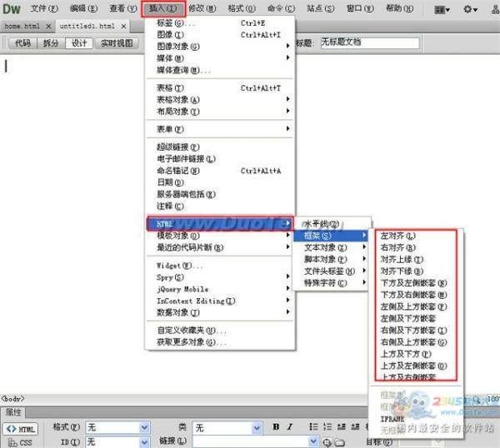
Task: Choose 超级链接 menu item
Action: point(221,147)
